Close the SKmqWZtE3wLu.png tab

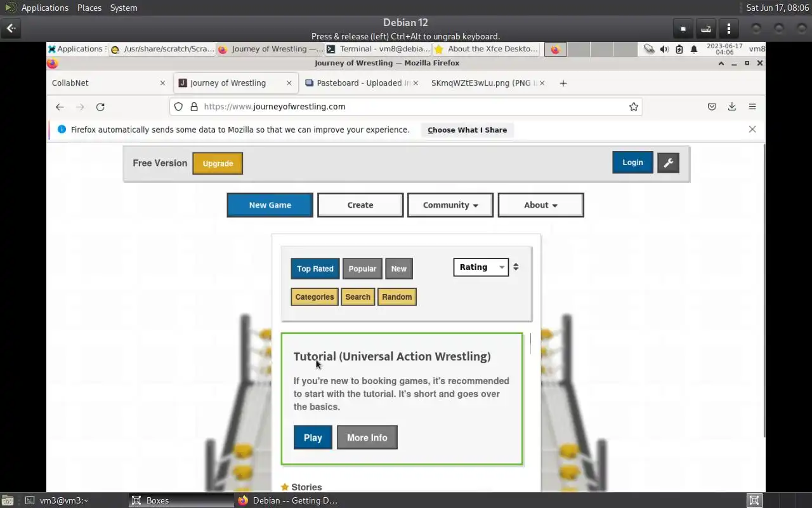[x=542, y=83]
